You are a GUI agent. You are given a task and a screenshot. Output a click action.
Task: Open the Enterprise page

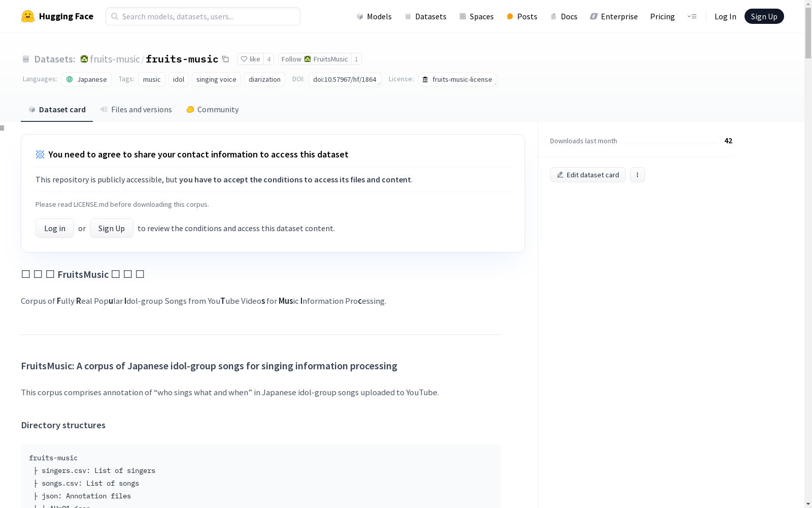tap(614, 16)
